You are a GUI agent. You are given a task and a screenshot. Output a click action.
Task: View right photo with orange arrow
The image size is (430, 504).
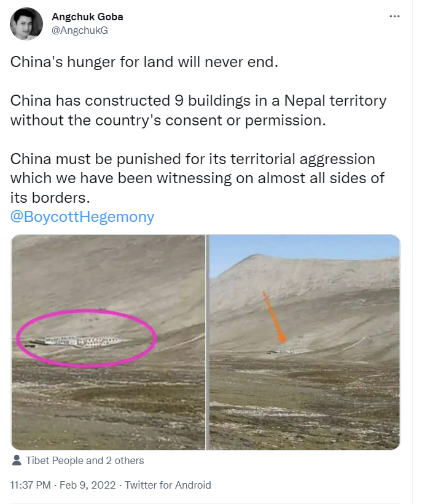tap(305, 342)
